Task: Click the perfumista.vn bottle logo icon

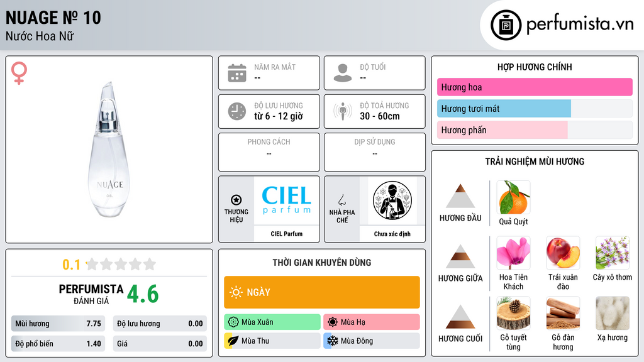Action: click(x=506, y=25)
